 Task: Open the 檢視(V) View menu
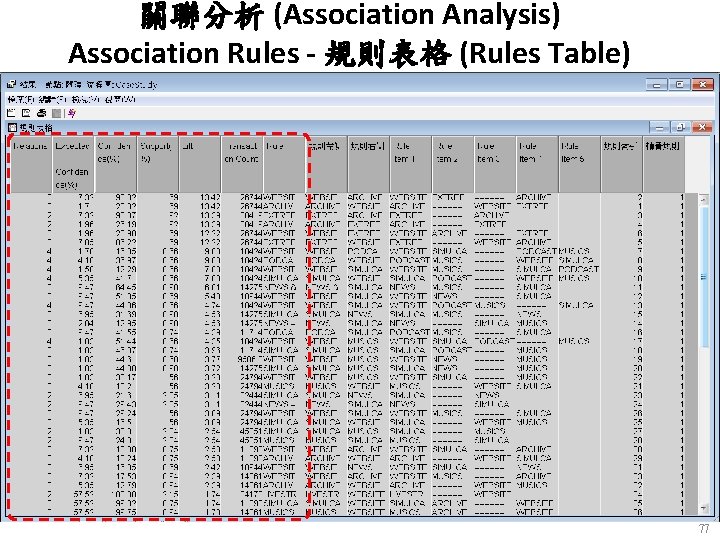coord(85,99)
